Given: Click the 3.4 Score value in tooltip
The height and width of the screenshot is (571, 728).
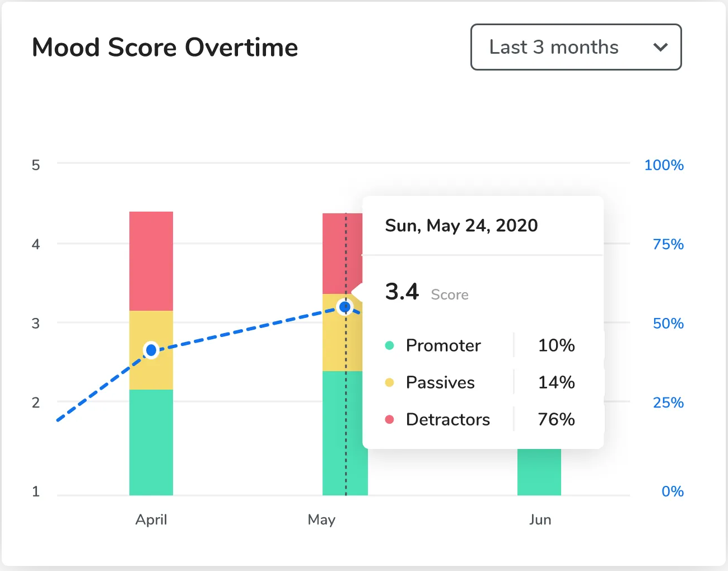Looking at the screenshot, I should click(402, 292).
